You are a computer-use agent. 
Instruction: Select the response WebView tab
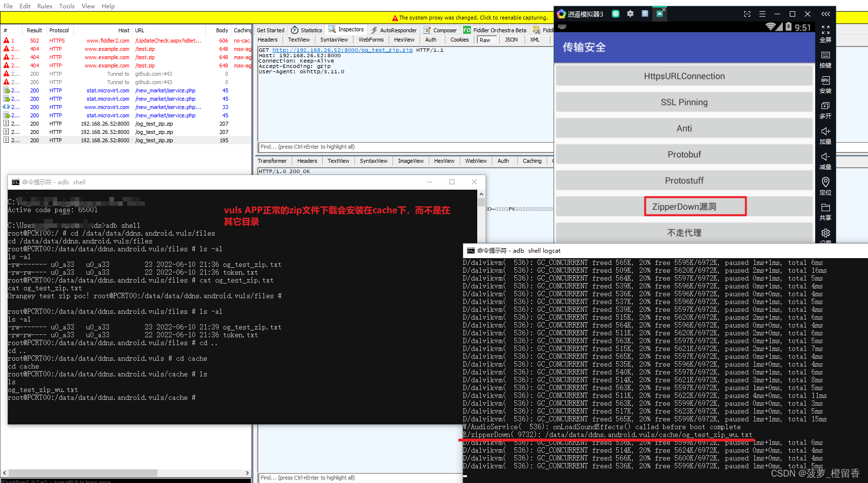475,161
